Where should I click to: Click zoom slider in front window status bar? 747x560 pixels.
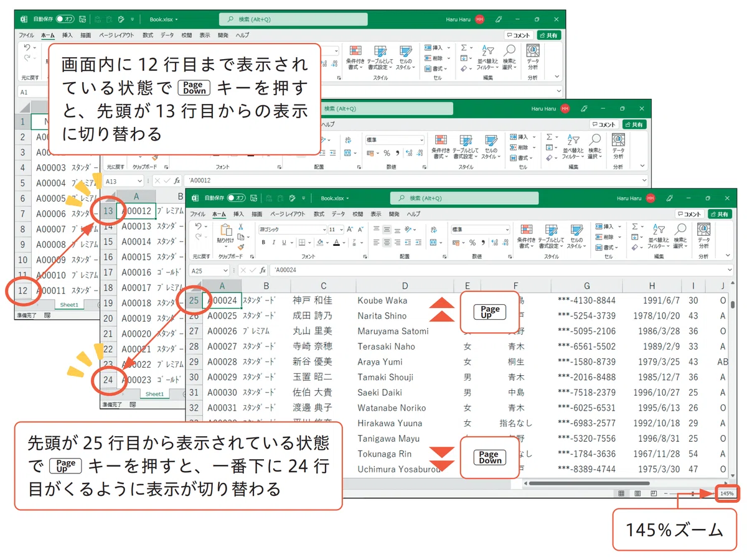(693, 493)
